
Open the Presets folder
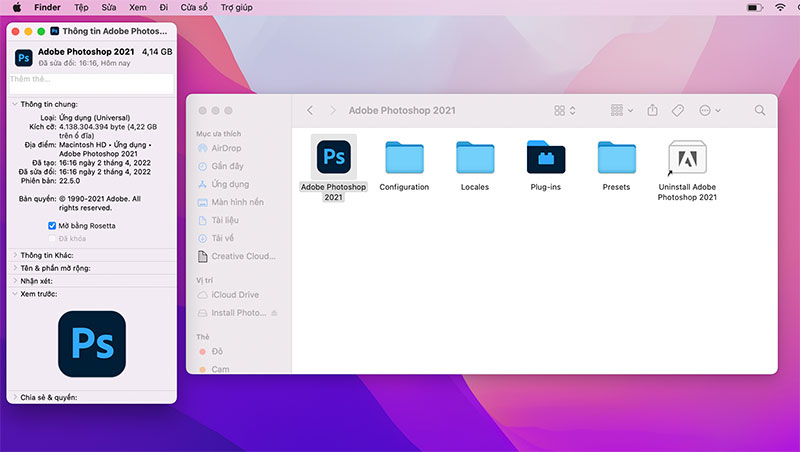tap(617, 158)
